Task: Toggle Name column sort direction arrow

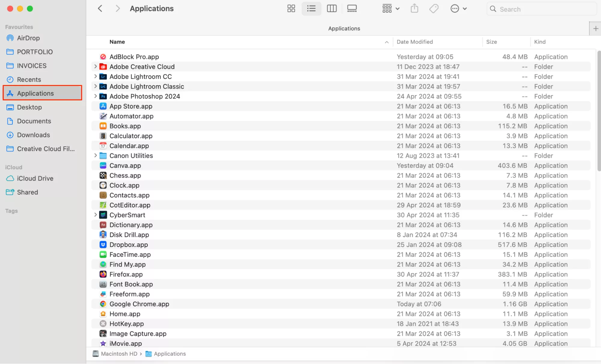Action: (x=387, y=42)
